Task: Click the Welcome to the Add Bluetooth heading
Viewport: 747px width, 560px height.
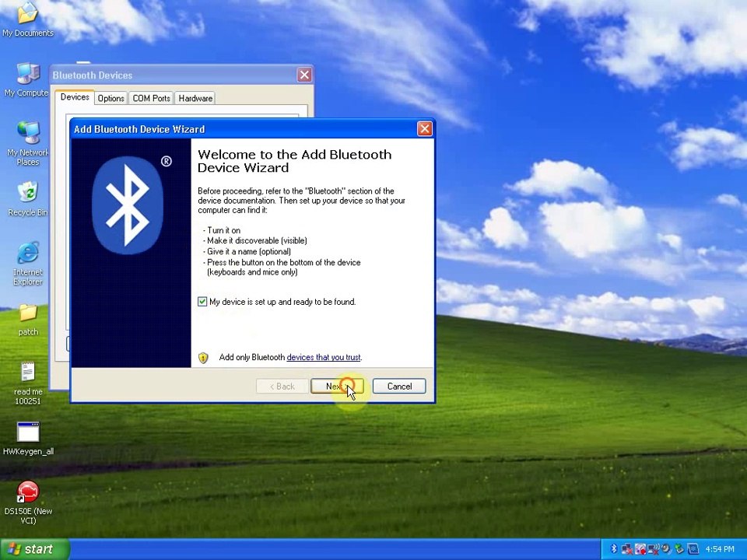Action: coord(294,161)
